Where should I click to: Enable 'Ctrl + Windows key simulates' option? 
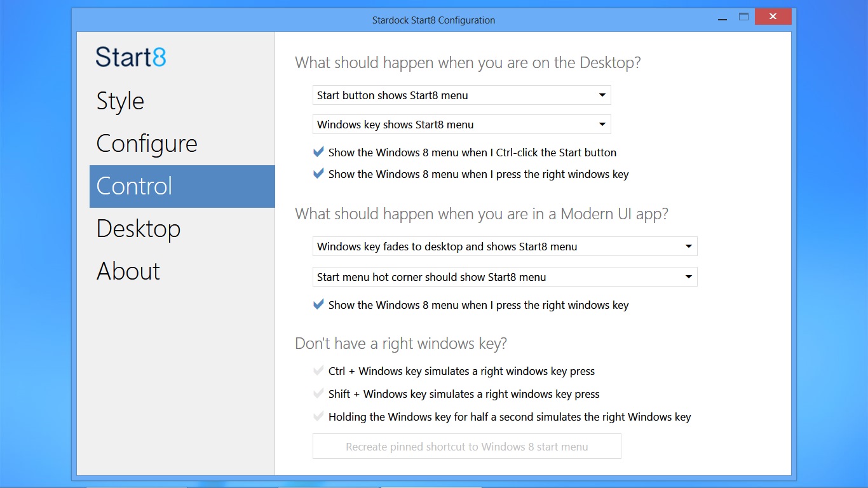[319, 371]
